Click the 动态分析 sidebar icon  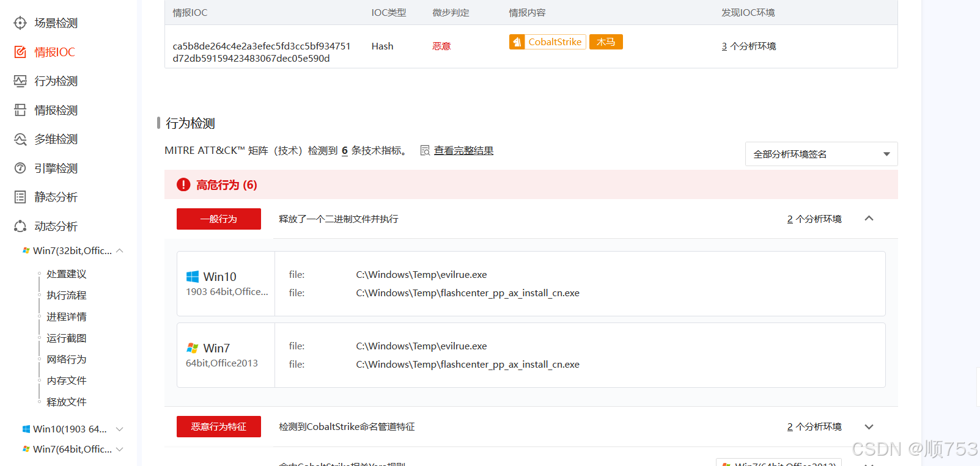click(20, 226)
